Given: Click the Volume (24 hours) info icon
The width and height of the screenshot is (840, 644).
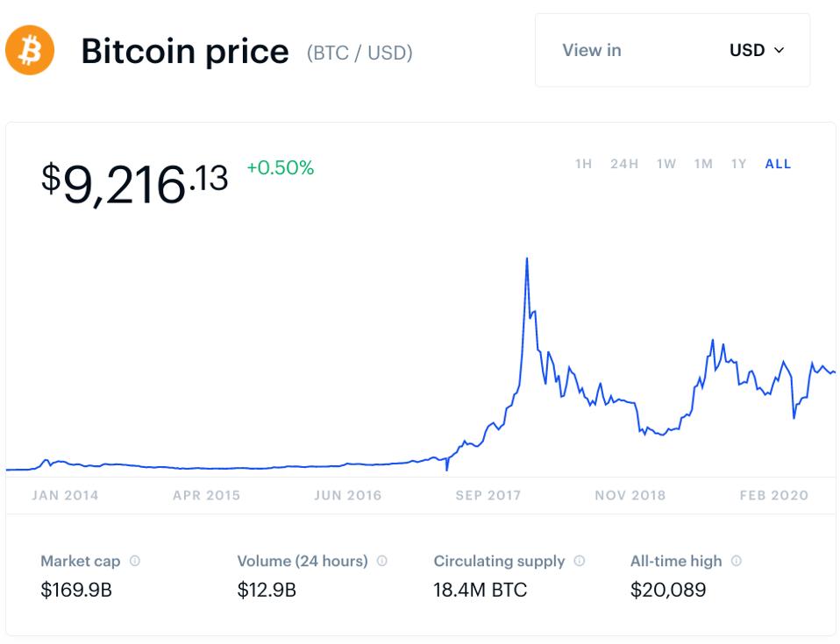Looking at the screenshot, I should click(381, 561).
